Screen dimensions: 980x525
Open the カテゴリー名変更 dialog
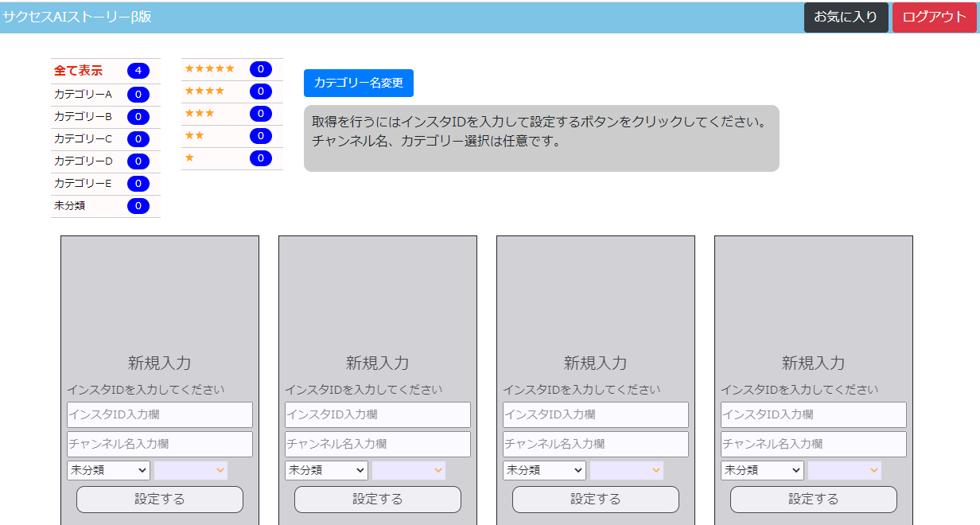(x=358, y=83)
